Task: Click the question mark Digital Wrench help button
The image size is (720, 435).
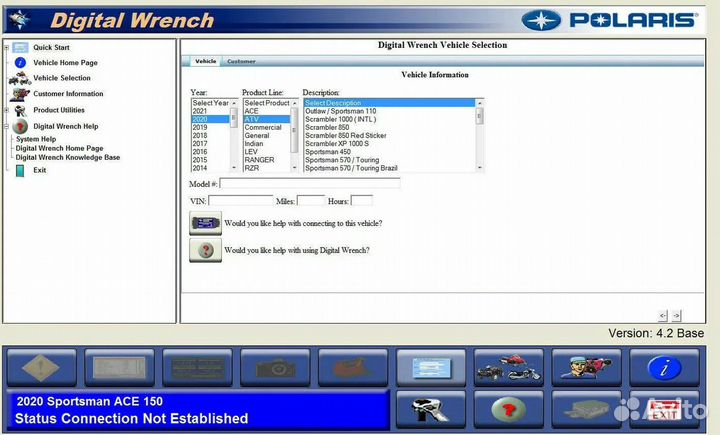Action: [x=205, y=250]
